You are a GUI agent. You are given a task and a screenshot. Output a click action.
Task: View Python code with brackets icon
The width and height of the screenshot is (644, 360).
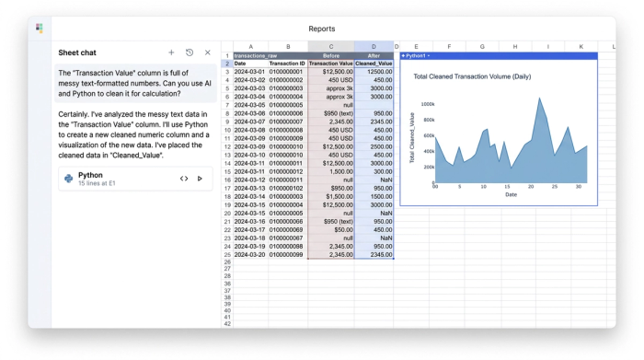tap(184, 179)
